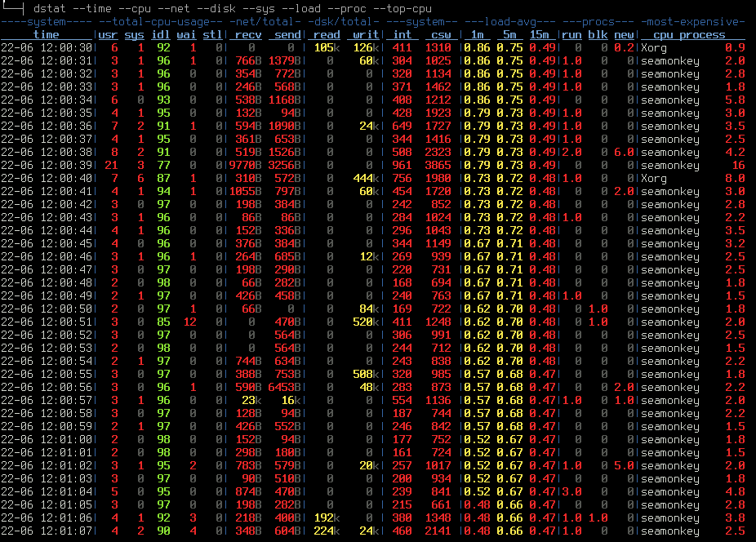
Task: Select the read value '105k'
Action: (327, 47)
